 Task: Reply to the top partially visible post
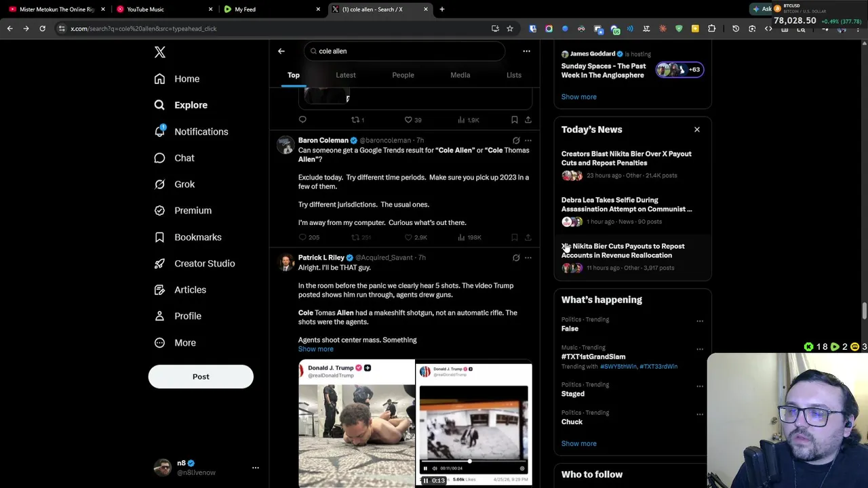[x=302, y=120]
